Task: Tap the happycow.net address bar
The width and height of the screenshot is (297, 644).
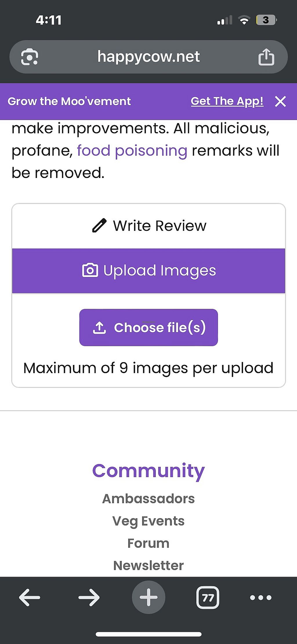Action: click(148, 57)
